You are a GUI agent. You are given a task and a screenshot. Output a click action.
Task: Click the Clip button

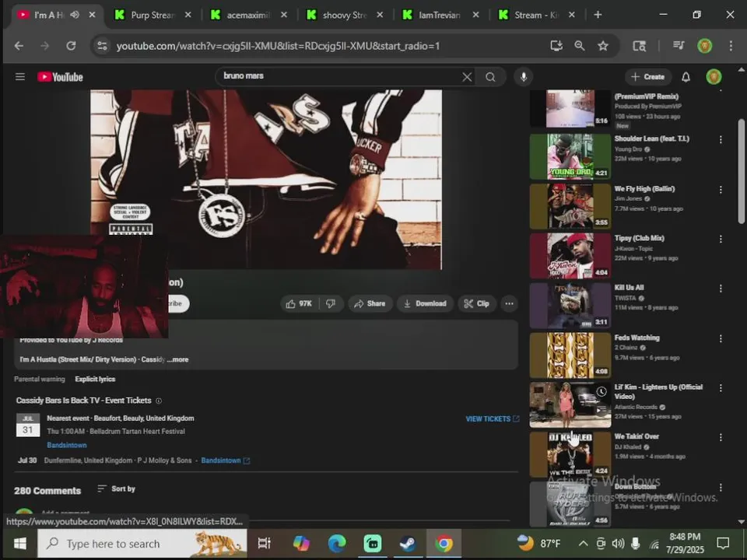click(x=477, y=304)
